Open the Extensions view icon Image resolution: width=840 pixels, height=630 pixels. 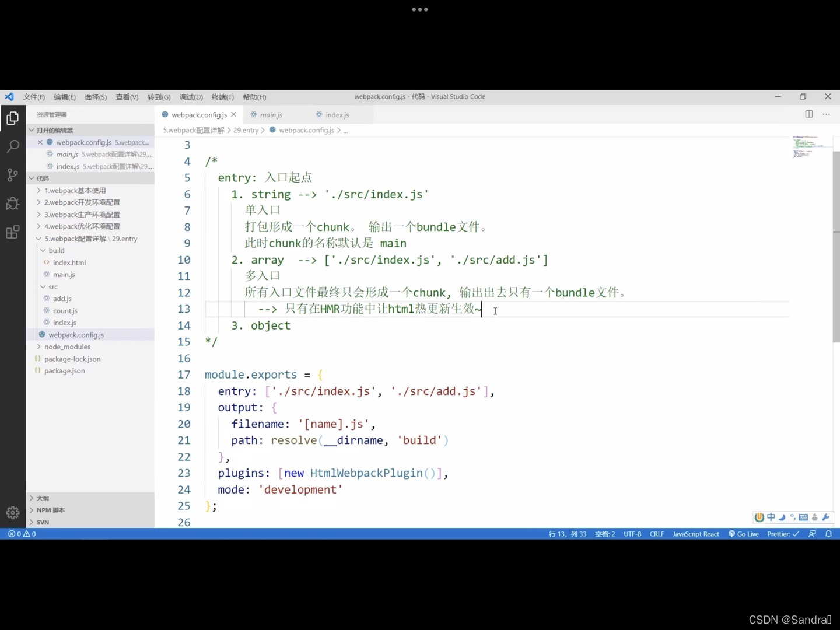[x=12, y=232]
